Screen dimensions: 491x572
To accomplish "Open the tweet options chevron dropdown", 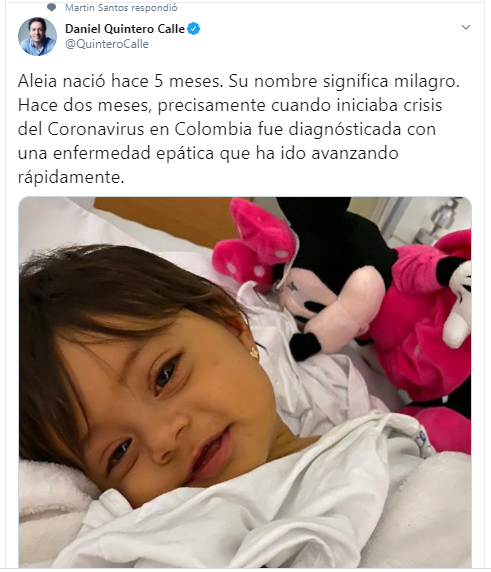I will (466, 27).
